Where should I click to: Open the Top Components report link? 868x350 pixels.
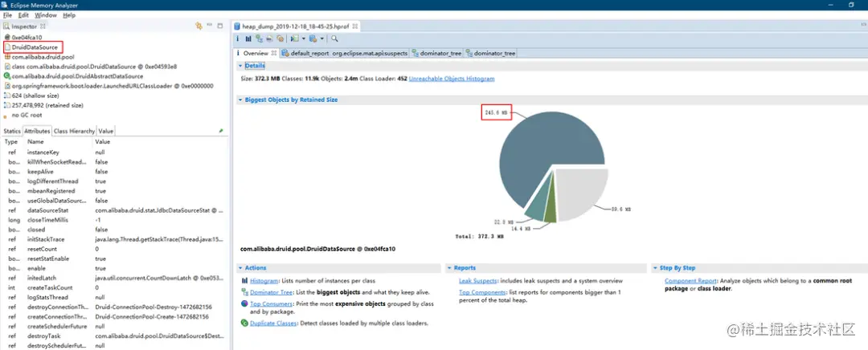click(x=482, y=292)
